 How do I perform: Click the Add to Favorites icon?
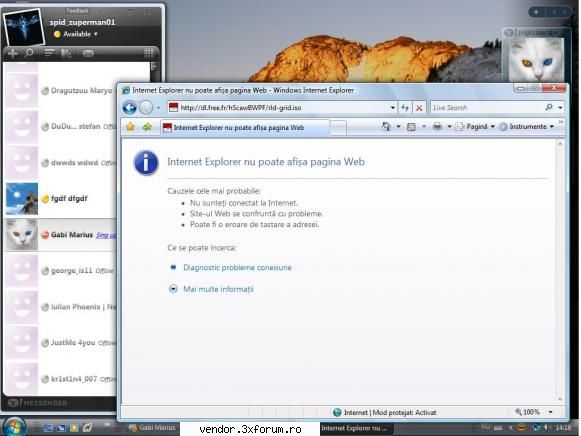coord(147,127)
